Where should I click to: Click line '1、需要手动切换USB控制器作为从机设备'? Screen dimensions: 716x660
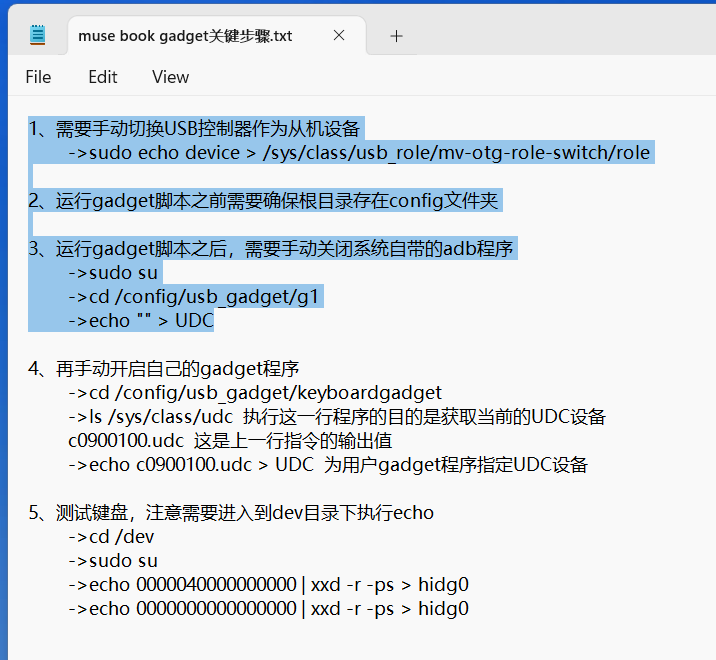click(x=194, y=129)
